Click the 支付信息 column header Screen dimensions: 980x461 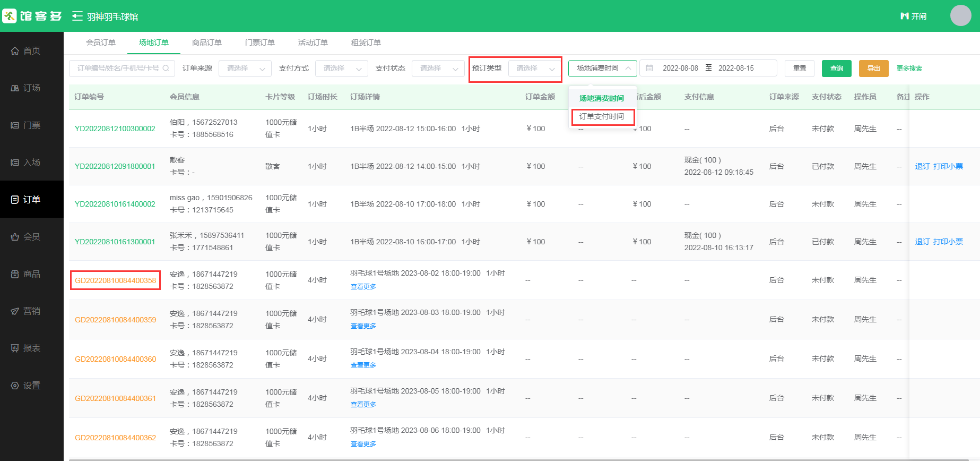coord(699,97)
